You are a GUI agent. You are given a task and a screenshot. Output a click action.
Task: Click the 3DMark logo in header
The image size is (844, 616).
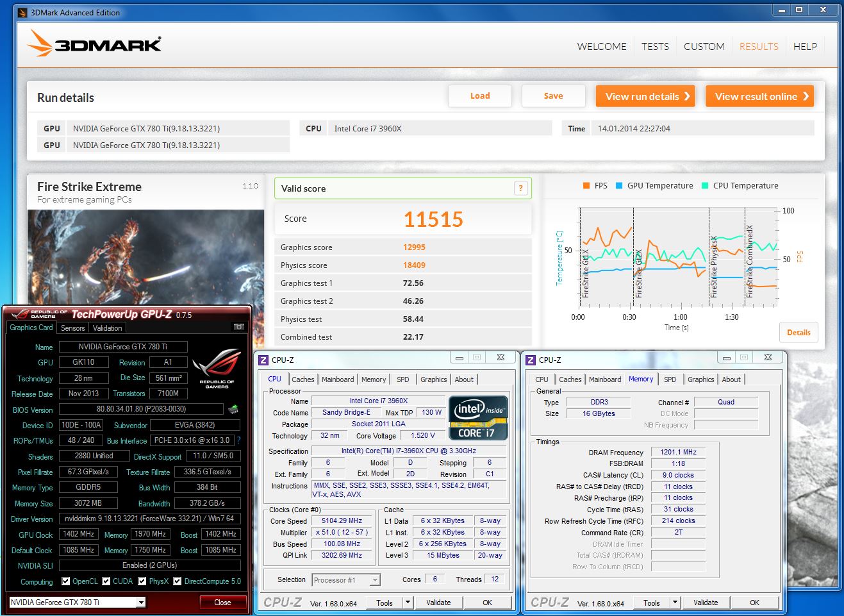point(95,44)
